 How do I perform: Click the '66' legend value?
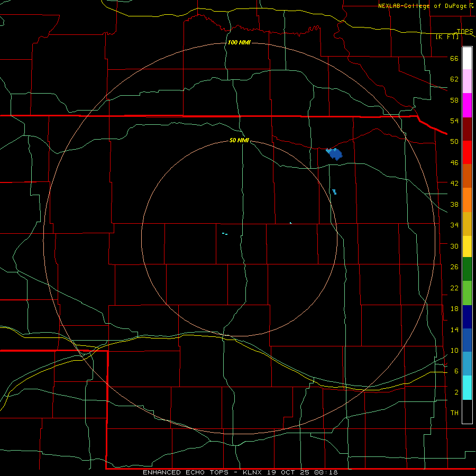click(x=454, y=58)
